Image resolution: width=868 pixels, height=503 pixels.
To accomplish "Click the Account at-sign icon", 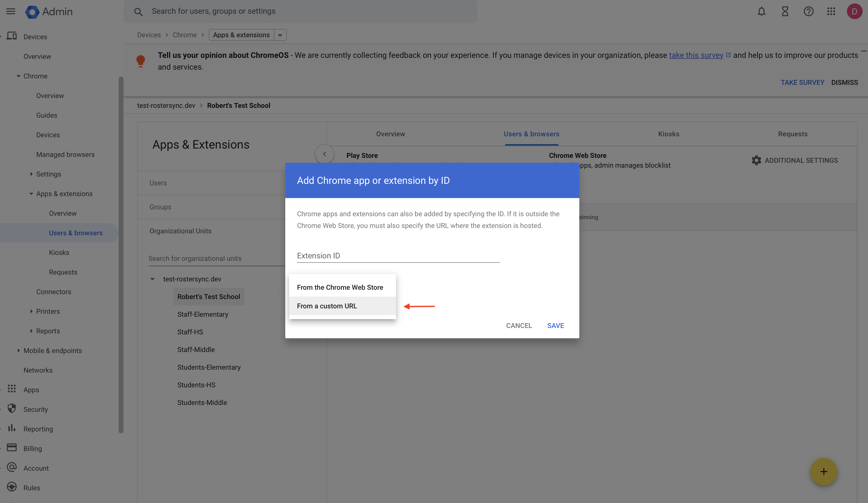I will [12, 468].
